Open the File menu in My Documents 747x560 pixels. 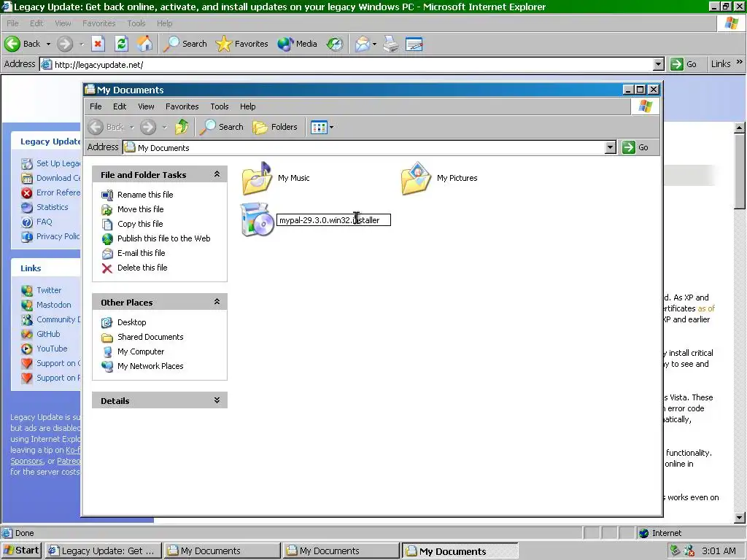(x=96, y=106)
